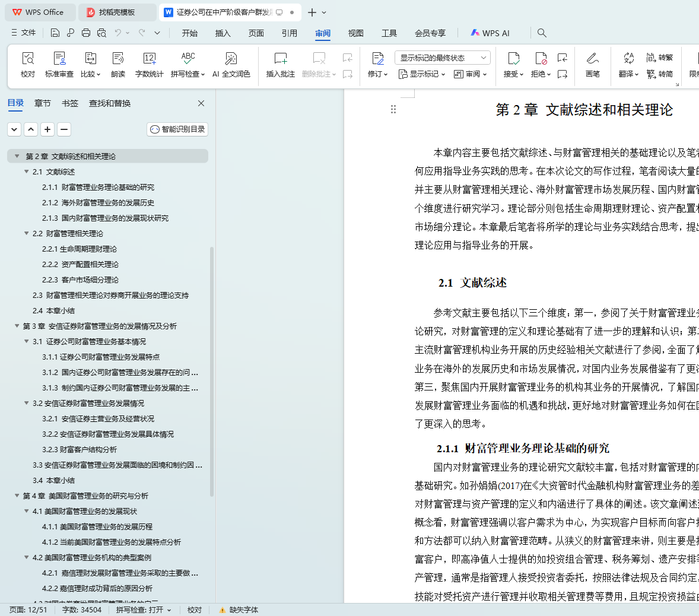This screenshot has width=699, height=616.
Task: Click the redo arrow icon
Action: [142, 33]
